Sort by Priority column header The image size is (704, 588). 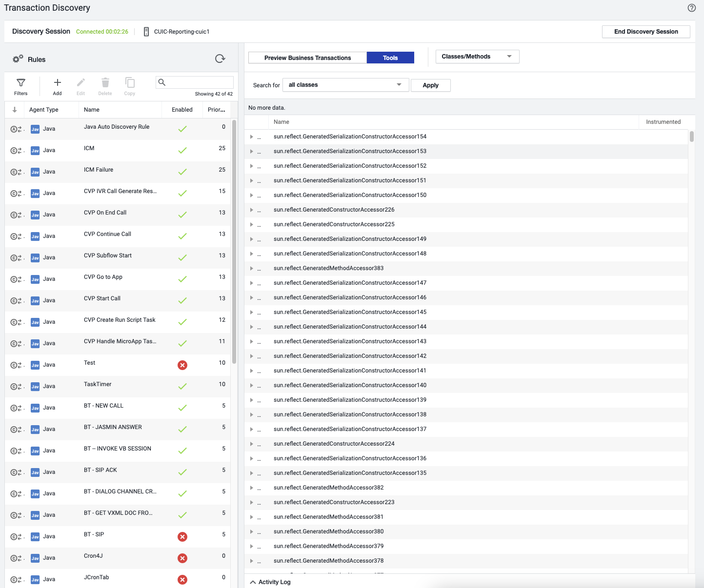[x=216, y=110]
